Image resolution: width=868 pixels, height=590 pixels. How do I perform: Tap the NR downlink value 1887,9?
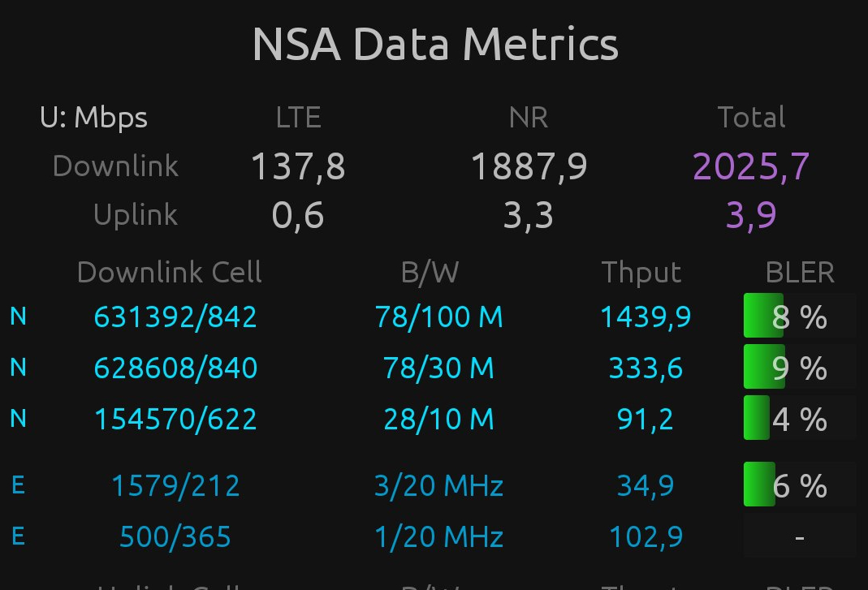pyautogui.click(x=529, y=166)
